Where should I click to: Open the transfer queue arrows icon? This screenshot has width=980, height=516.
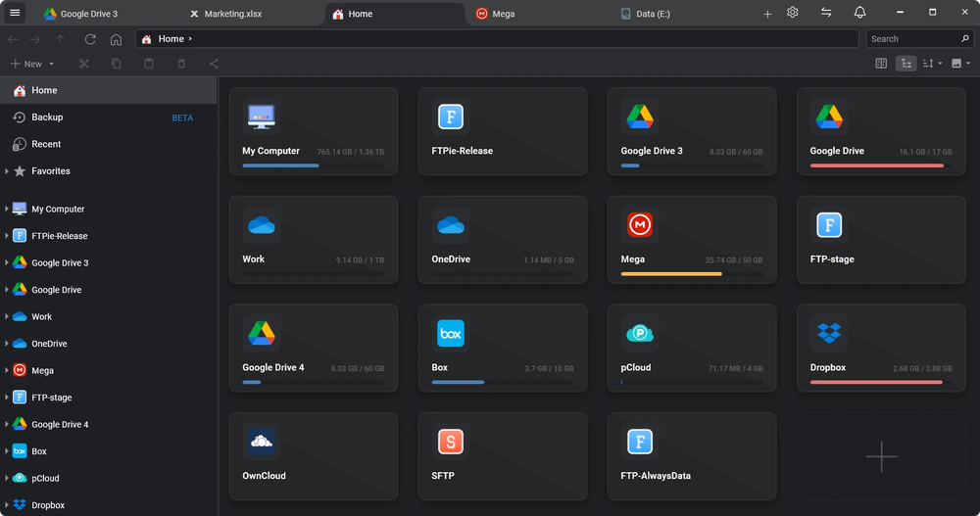(826, 13)
